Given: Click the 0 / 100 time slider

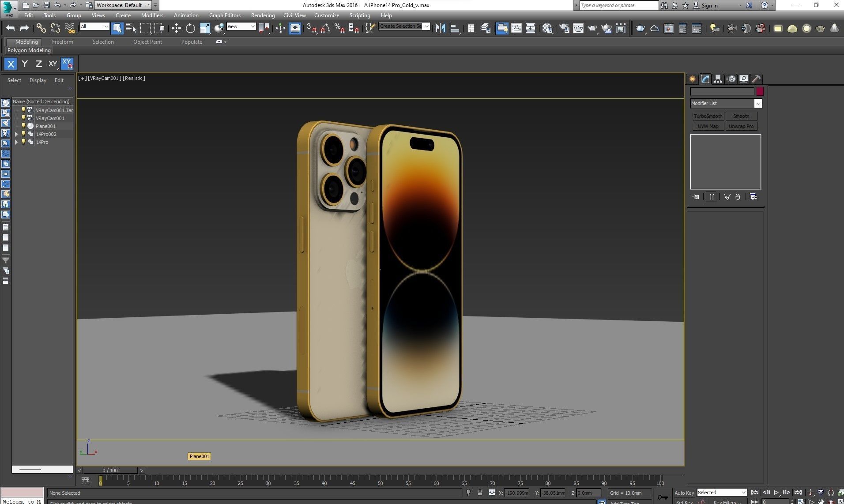Looking at the screenshot, I should tap(110, 470).
